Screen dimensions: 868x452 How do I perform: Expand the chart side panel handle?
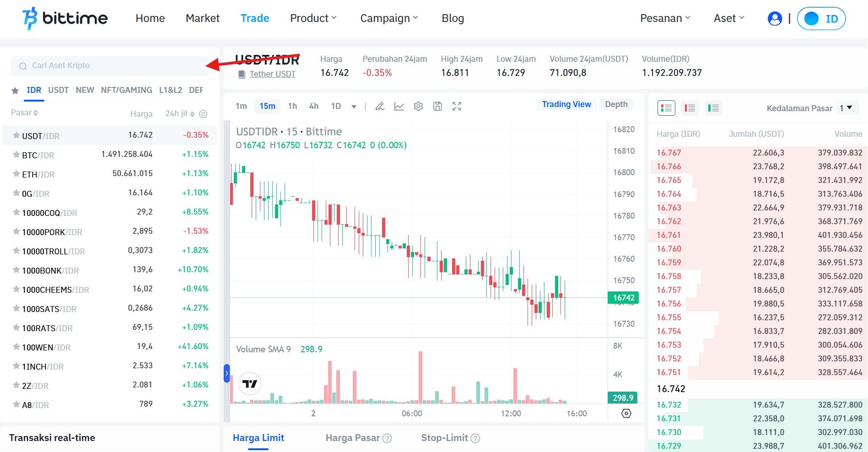[226, 373]
